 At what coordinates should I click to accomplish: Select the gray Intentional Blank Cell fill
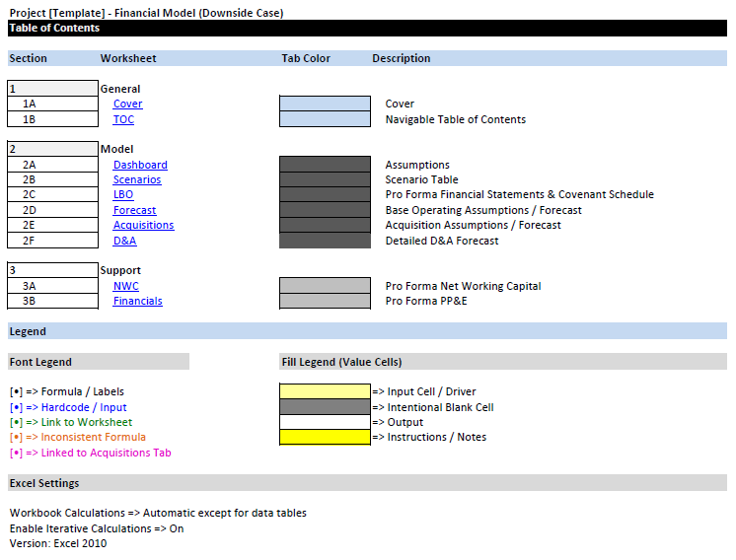click(x=325, y=406)
